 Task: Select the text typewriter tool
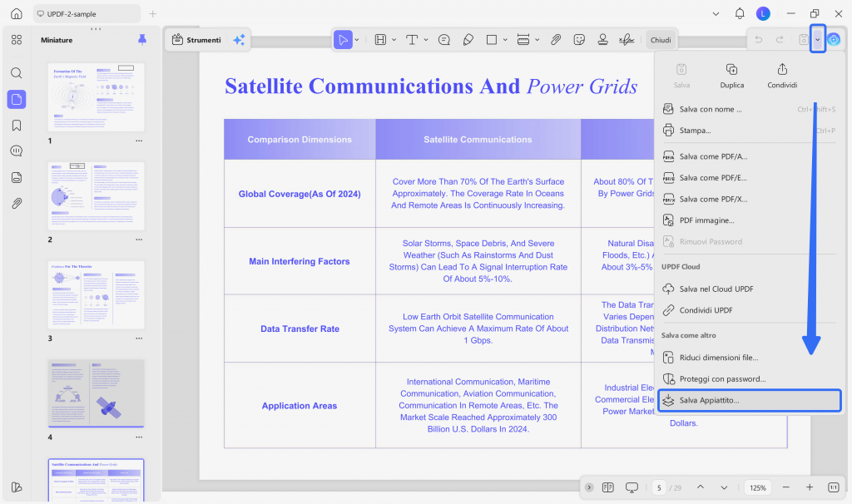point(412,40)
